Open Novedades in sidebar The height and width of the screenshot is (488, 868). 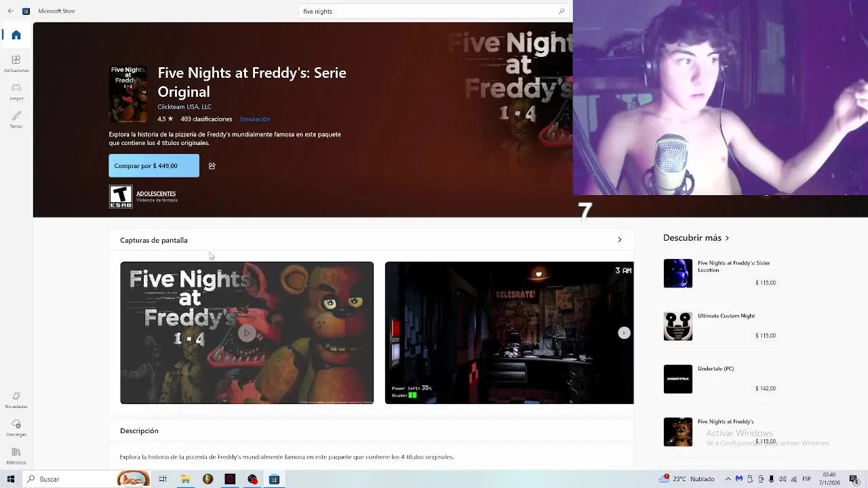(x=16, y=400)
